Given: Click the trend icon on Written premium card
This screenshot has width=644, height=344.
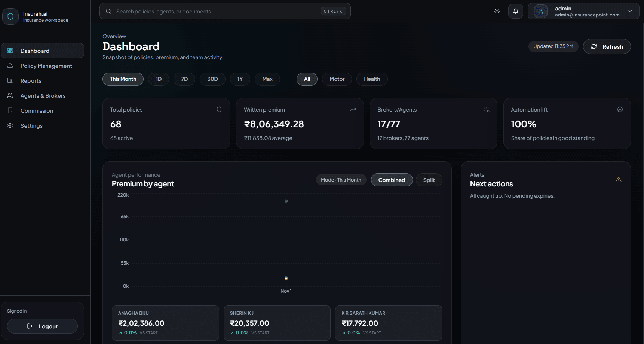Looking at the screenshot, I should pyautogui.click(x=353, y=109).
